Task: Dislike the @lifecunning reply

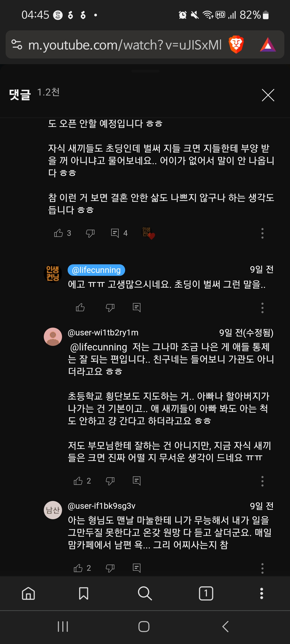Action: point(110,308)
